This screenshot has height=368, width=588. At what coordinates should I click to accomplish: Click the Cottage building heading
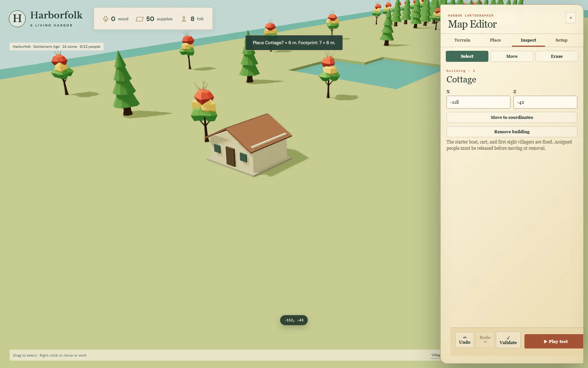click(x=461, y=79)
